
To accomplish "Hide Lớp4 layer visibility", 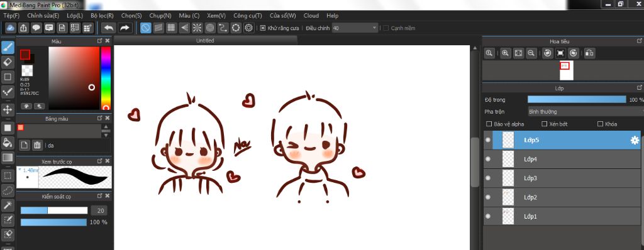I will (488, 159).
